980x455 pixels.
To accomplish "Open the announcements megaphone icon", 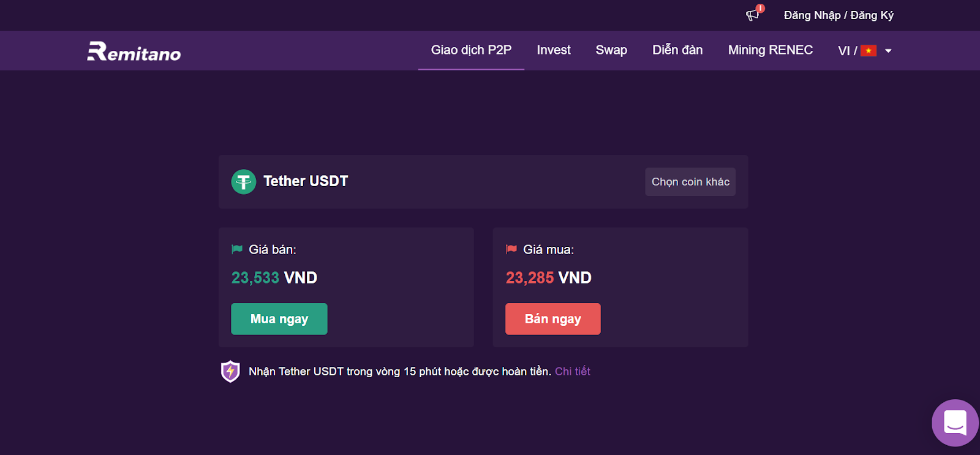I will pyautogui.click(x=753, y=15).
